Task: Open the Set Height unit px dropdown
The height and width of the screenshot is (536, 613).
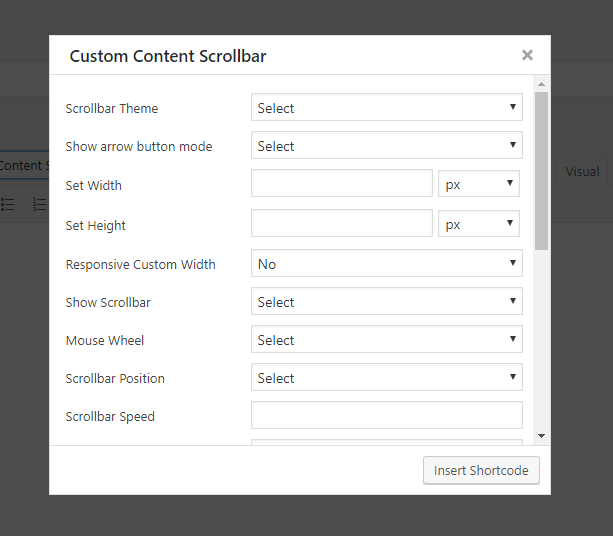Action: coord(478,224)
